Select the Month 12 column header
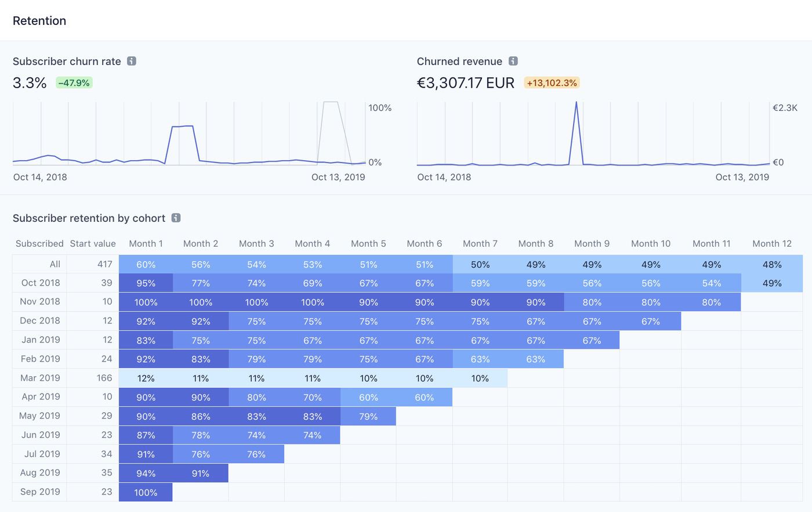The height and width of the screenshot is (512, 812). click(x=771, y=244)
